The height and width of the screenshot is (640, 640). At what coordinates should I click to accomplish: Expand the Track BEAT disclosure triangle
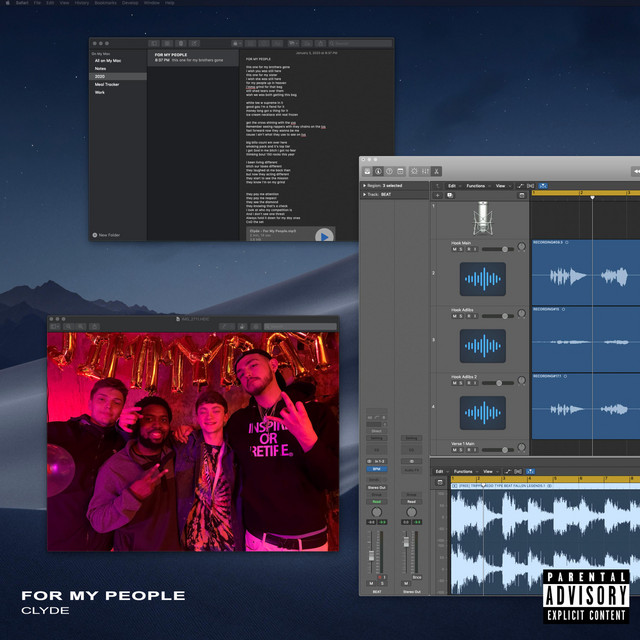pos(364,195)
